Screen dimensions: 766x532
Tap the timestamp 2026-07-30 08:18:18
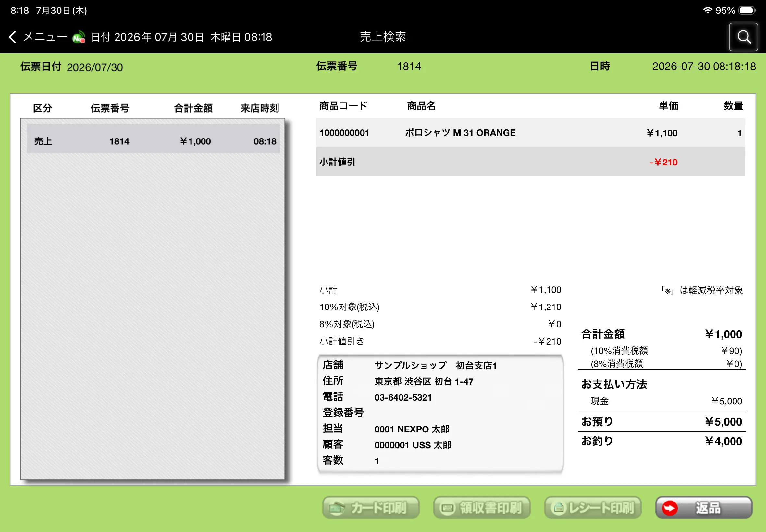coord(704,66)
